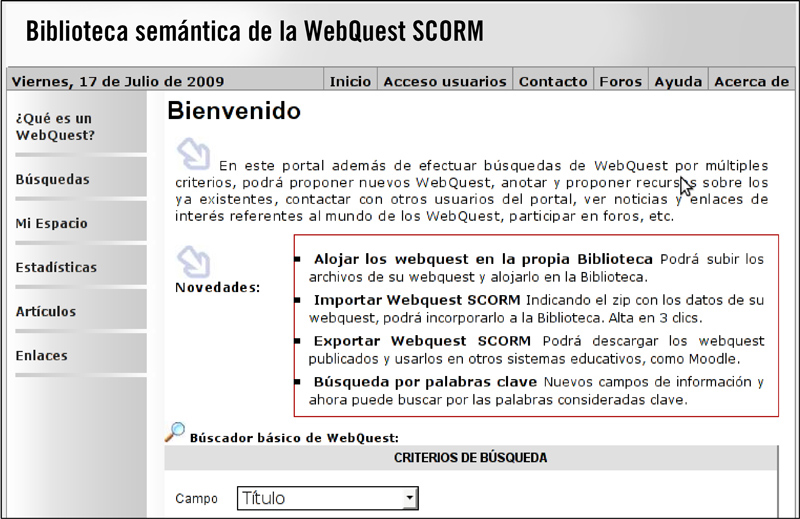Open the Ayuda menu item

click(678, 81)
